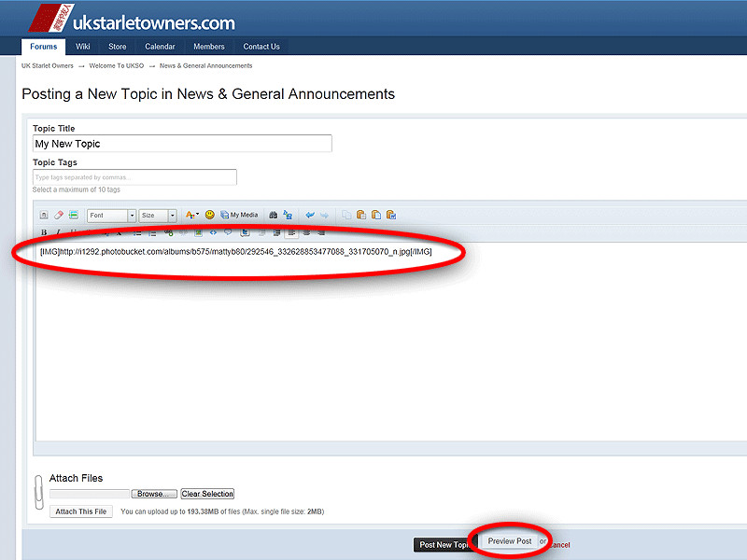Click the green special BBCode icon

pos(74,216)
